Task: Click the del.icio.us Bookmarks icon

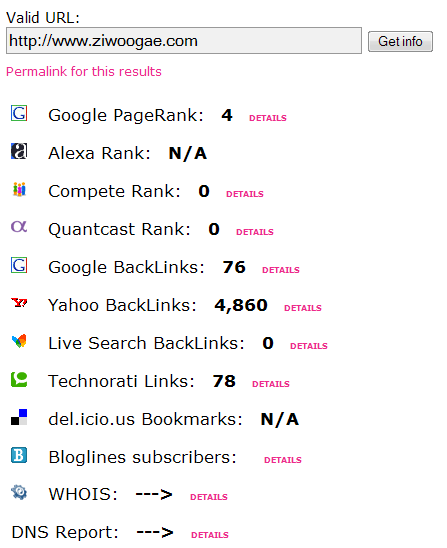Action: [x=19, y=417]
